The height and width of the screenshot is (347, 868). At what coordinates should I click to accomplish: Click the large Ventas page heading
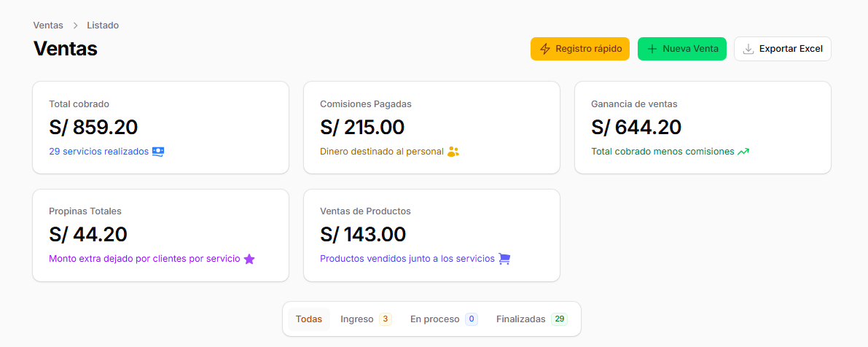coord(66,49)
